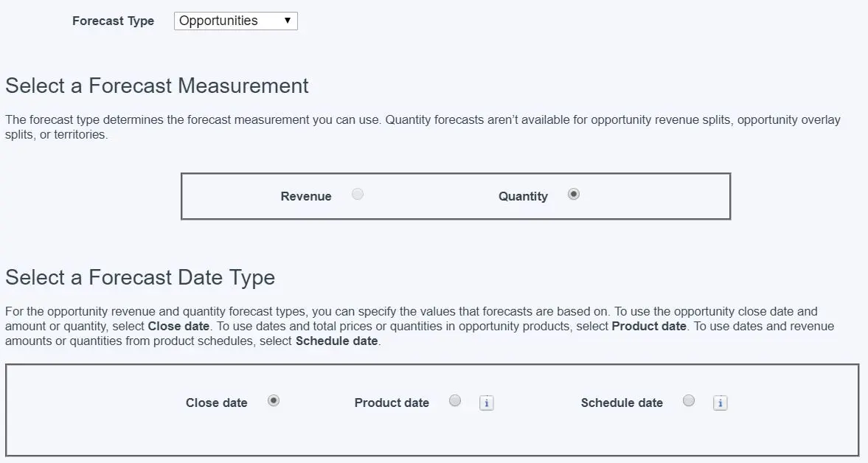Viewport: 868px width, 463px height.
Task: Open the Forecast Type Opportunities dropdown
Action: (236, 21)
